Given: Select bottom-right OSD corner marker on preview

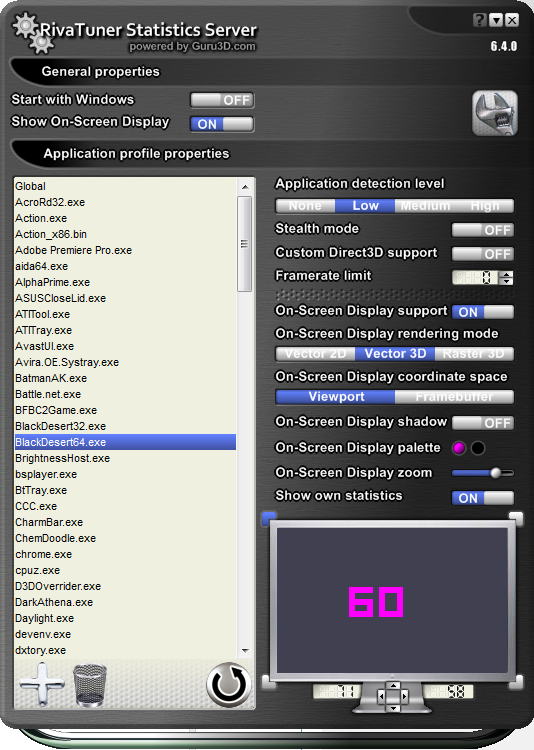Looking at the screenshot, I should 516,683.
